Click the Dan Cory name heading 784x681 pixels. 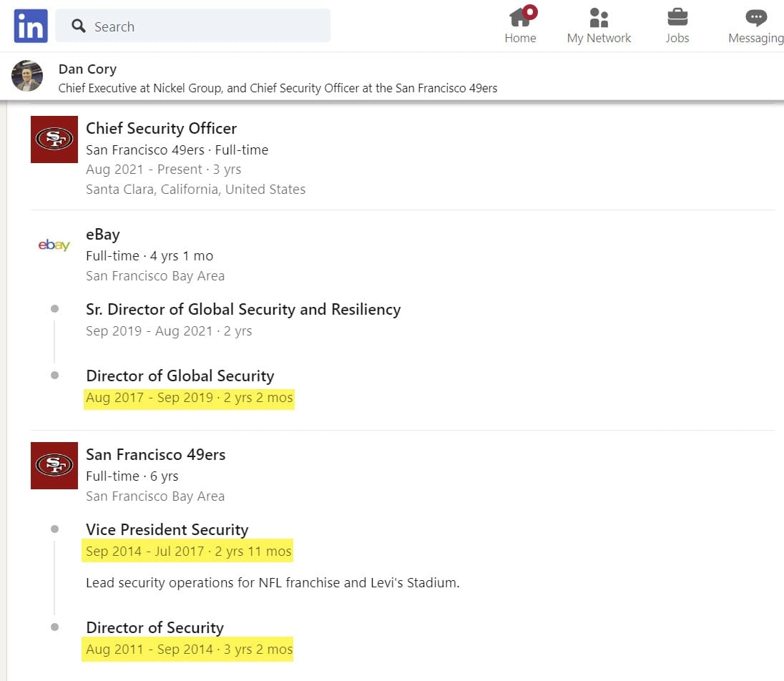point(87,69)
